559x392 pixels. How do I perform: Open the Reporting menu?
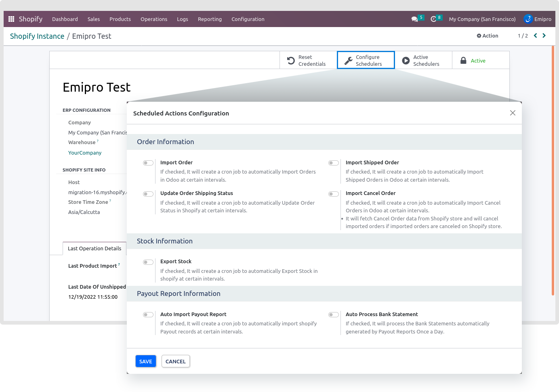click(x=210, y=19)
